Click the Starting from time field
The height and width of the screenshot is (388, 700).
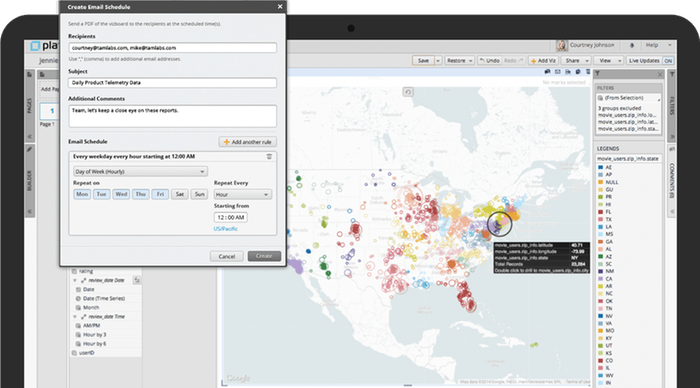click(230, 217)
